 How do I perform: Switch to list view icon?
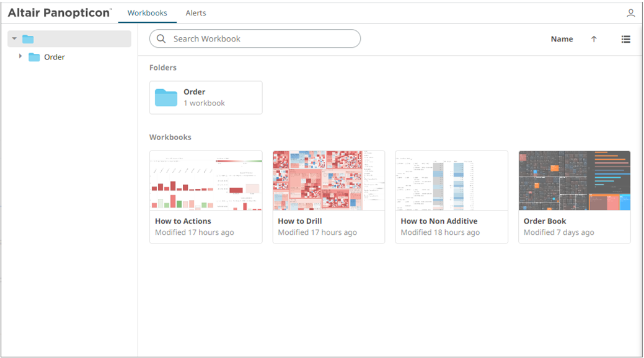point(626,39)
